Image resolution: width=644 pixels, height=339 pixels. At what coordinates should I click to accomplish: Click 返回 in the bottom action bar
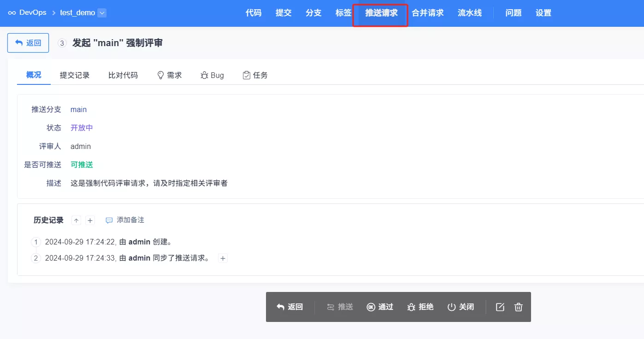coord(290,307)
